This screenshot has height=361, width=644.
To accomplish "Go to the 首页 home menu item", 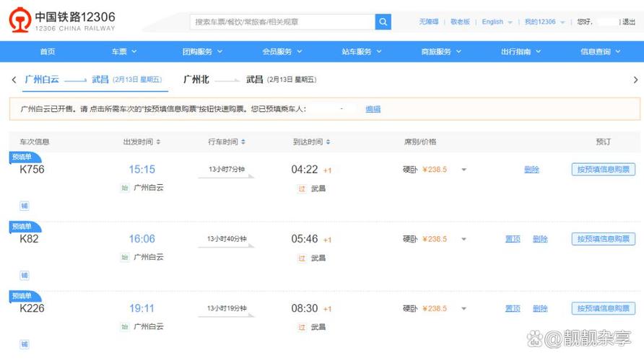I will click(48, 52).
